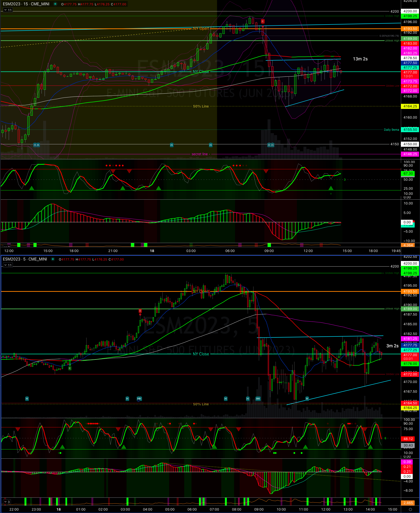Click the 13m 2s countdown text on upper chart

(x=360, y=59)
